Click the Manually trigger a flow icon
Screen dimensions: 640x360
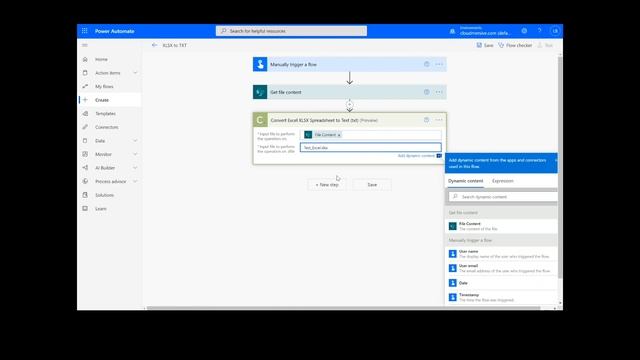click(x=260, y=64)
